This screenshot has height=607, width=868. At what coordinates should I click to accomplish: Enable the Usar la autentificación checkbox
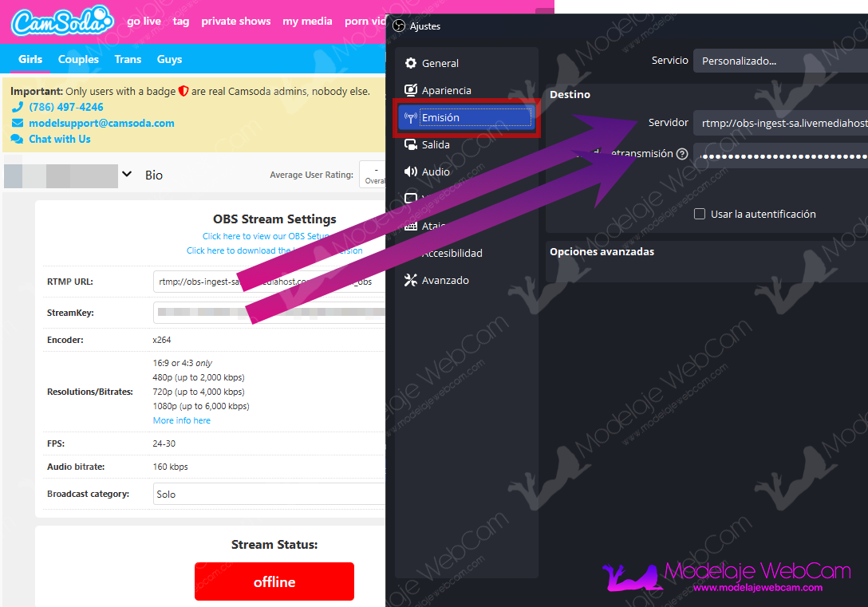coord(700,215)
